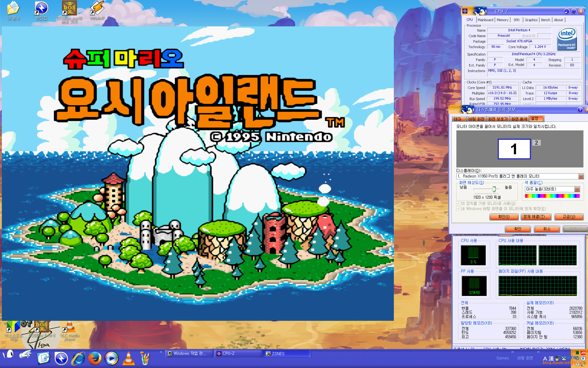The height and width of the screenshot is (368, 588).
Task: Open the 디스플레이 monitor dropdown
Action: coord(581,176)
